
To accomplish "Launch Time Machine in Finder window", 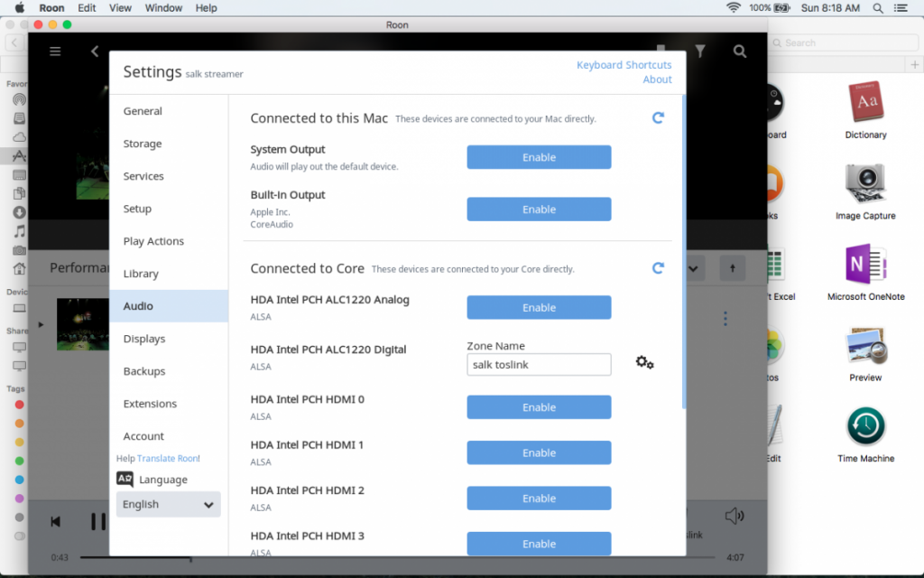I will coord(865,433).
